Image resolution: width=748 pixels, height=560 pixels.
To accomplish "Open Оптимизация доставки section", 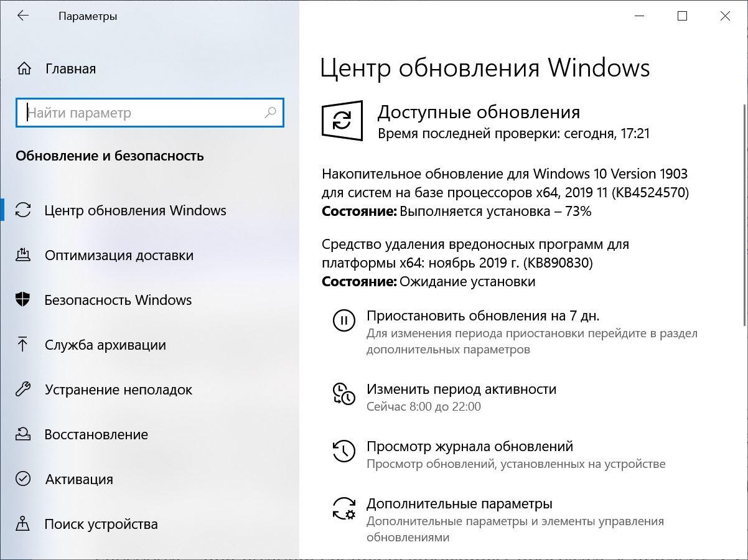I will [119, 255].
